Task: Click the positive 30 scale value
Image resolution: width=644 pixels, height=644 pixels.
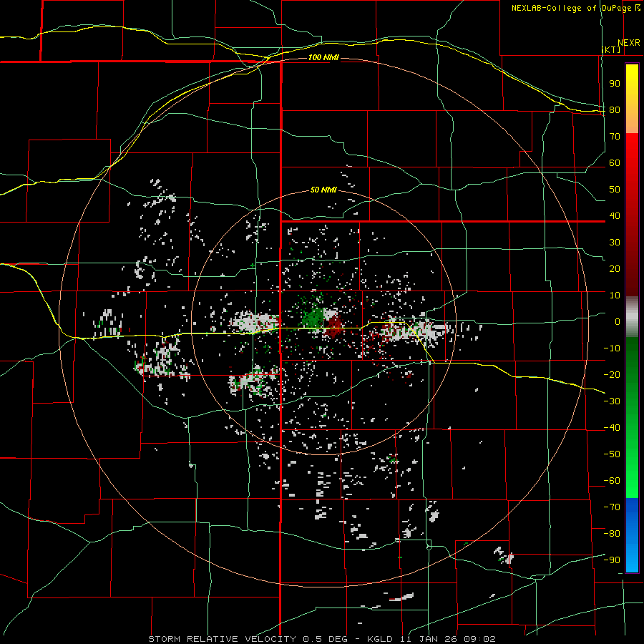Action: click(615, 243)
